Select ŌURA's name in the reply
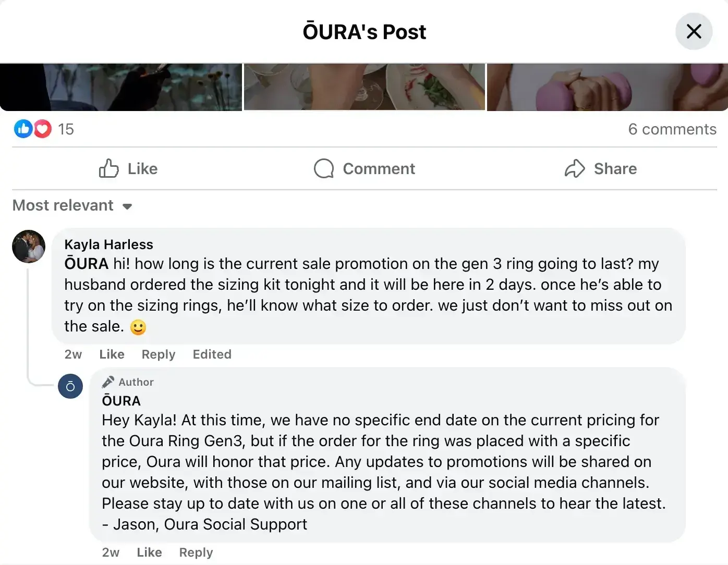 tap(121, 400)
